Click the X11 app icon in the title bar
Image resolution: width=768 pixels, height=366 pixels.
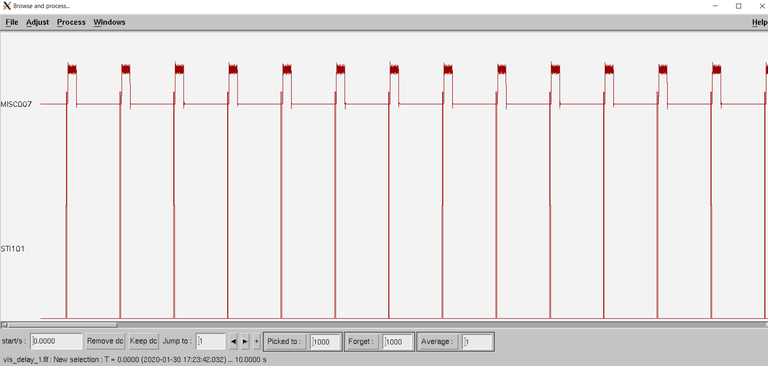[x=7, y=6]
